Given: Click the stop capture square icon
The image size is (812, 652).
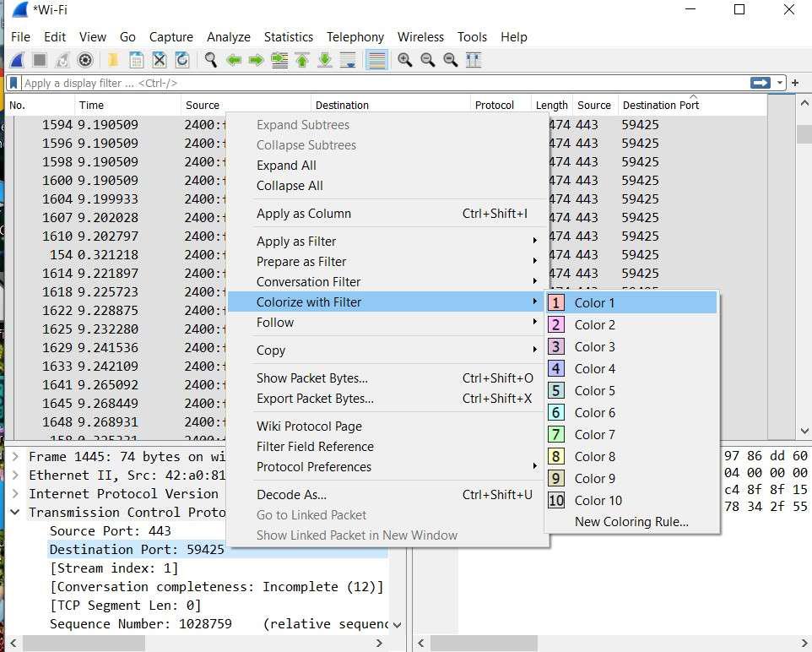Looking at the screenshot, I should click(x=40, y=60).
